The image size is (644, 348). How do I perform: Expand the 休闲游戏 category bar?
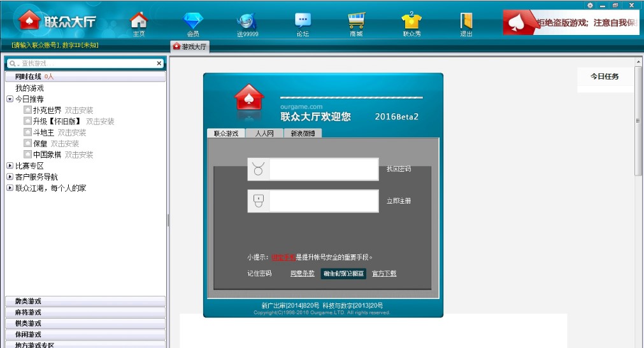pos(85,335)
